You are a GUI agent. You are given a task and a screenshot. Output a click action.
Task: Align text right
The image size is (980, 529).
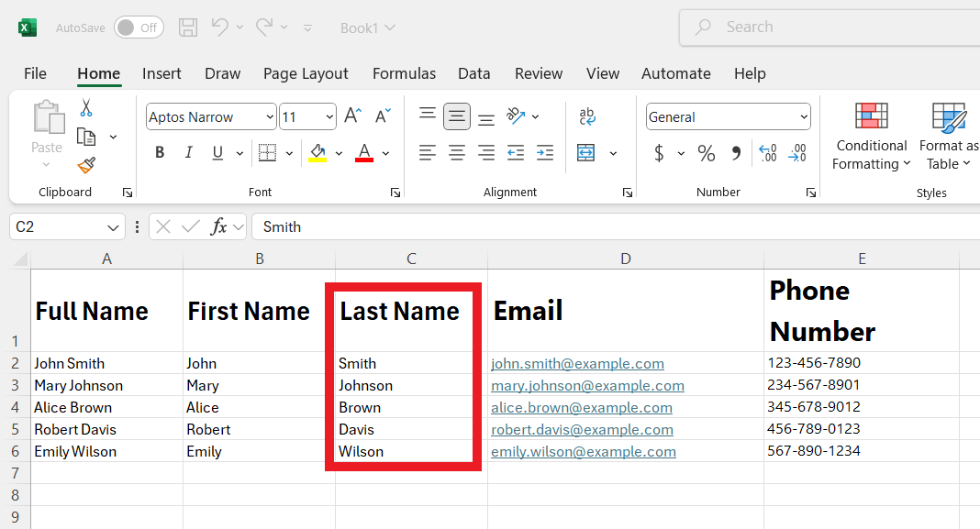coord(486,153)
